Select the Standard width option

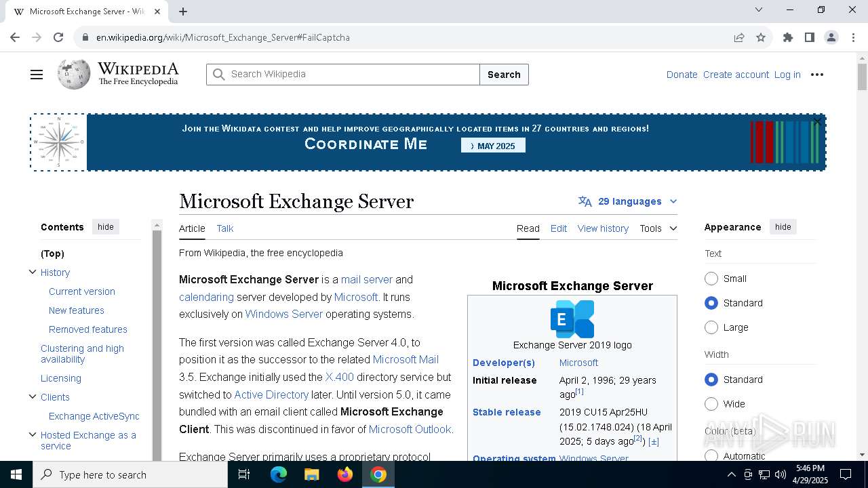(711, 380)
